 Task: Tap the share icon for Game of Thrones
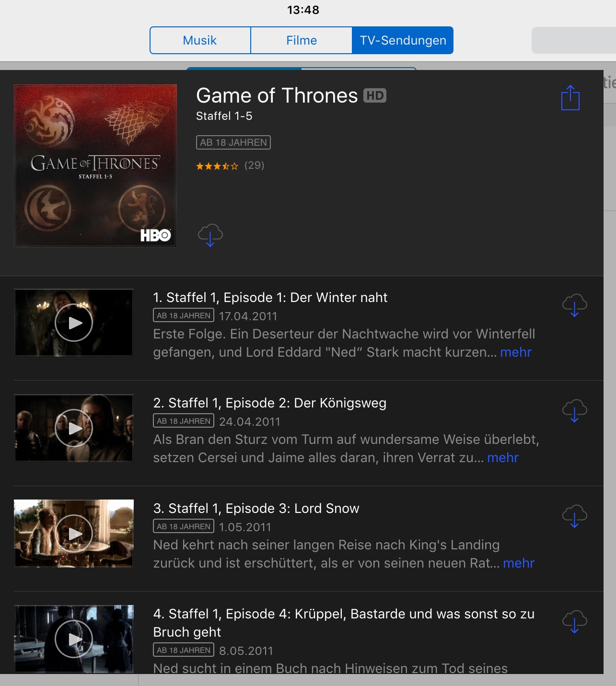570,98
